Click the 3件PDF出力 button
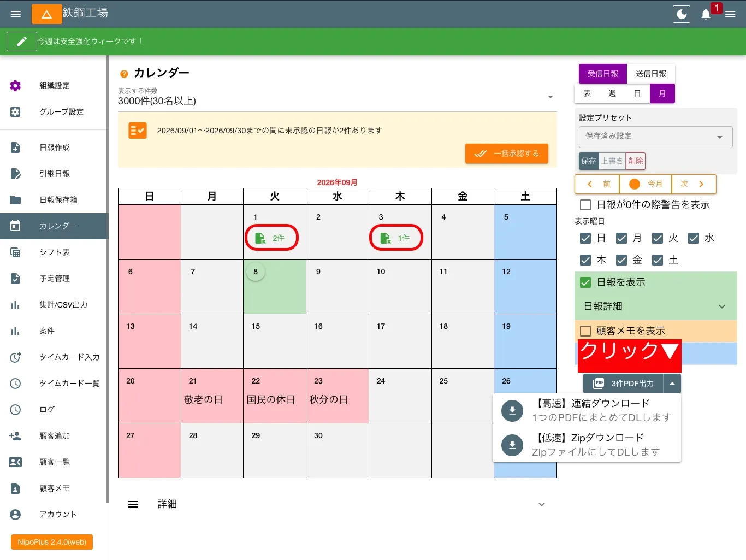The image size is (746, 560). pos(624,384)
